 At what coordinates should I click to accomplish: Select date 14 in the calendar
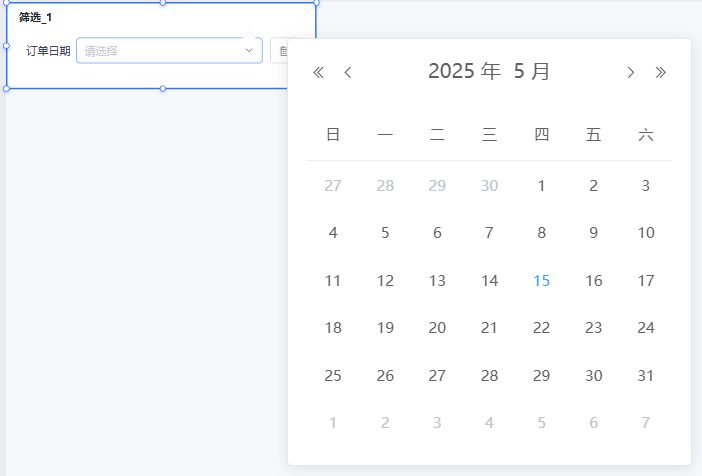click(x=489, y=281)
